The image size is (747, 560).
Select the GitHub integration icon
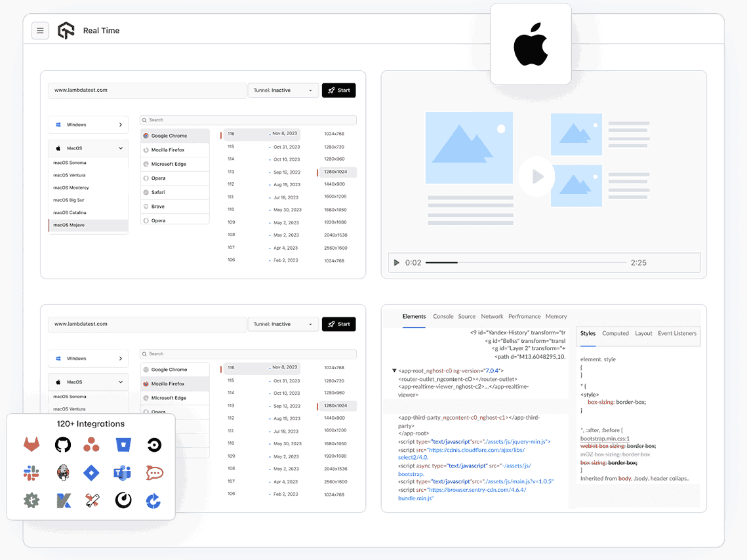click(63, 445)
